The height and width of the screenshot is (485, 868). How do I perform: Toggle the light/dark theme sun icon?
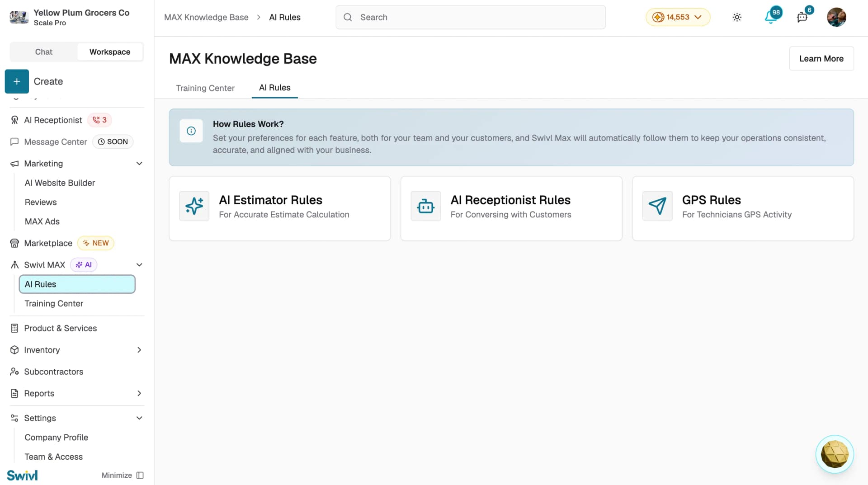737,17
